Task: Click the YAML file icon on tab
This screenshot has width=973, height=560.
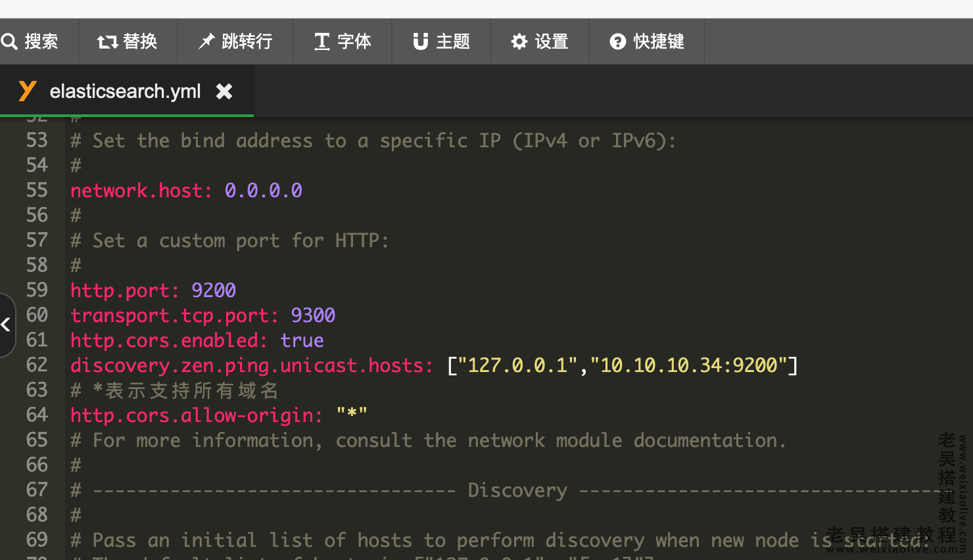Action: [27, 91]
